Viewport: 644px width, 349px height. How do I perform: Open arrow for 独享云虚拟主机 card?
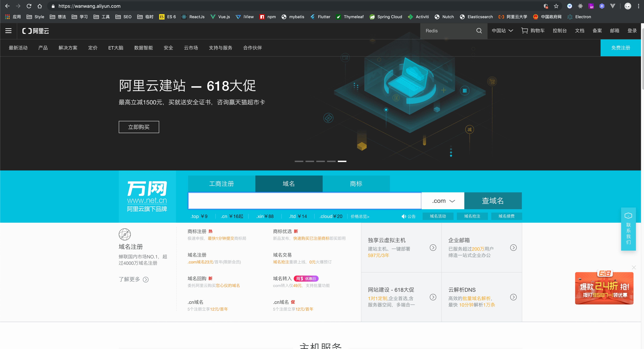pos(433,248)
